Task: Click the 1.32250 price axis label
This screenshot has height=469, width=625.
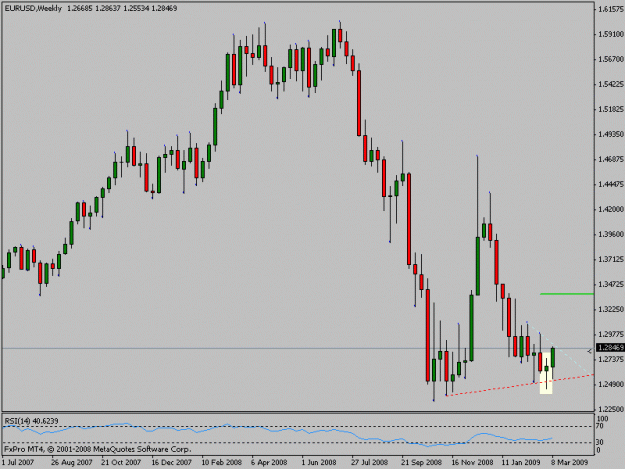Action: click(611, 309)
